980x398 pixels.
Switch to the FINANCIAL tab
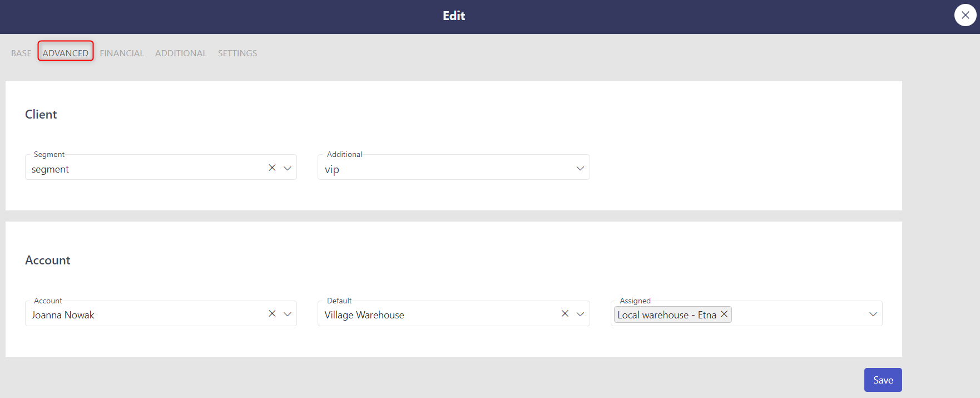pos(122,53)
